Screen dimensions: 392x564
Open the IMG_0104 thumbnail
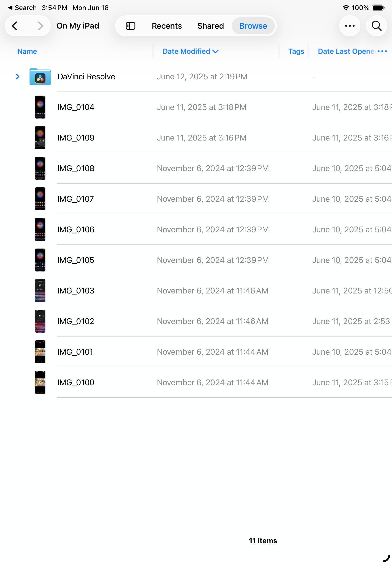tap(40, 107)
